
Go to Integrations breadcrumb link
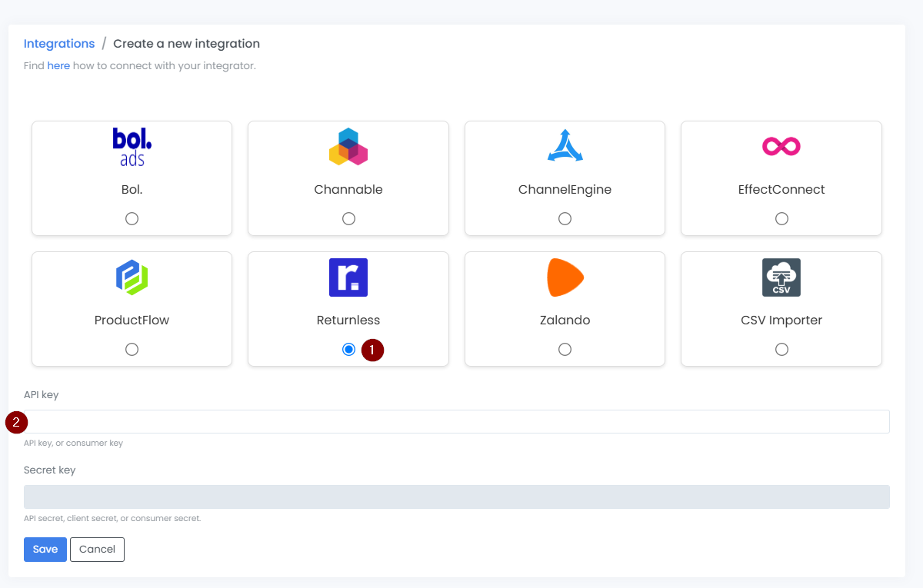point(59,44)
